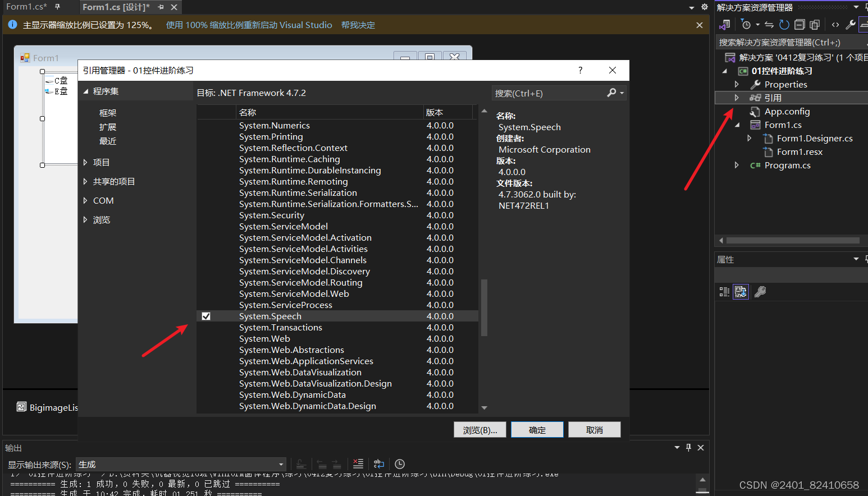Click the help question mark in Reference Manager
Screen dimensions: 868x496
point(581,70)
